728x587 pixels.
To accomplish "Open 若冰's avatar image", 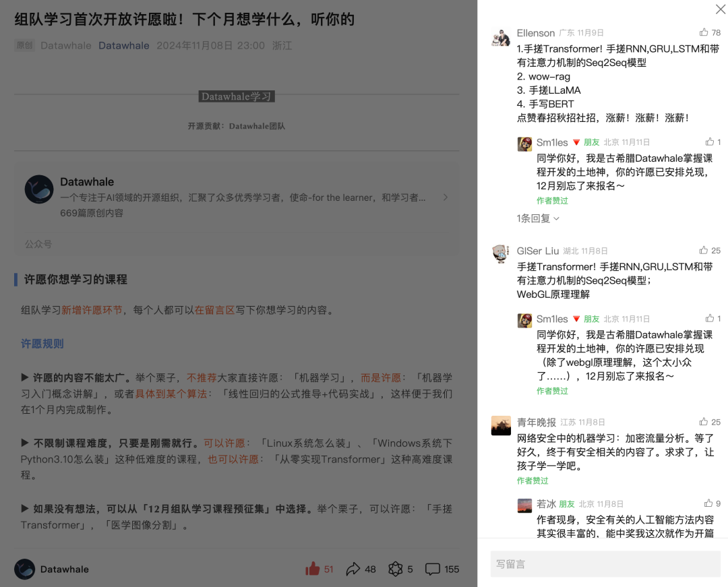I will tap(524, 505).
